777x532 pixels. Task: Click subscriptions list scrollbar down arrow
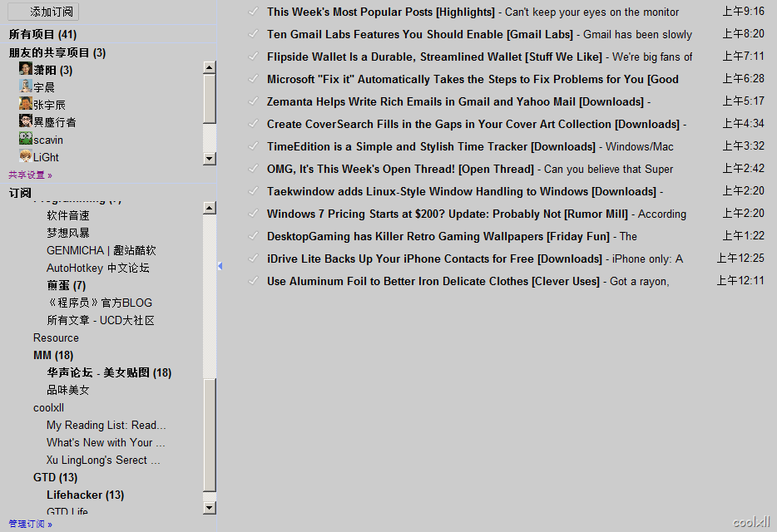tap(210, 508)
